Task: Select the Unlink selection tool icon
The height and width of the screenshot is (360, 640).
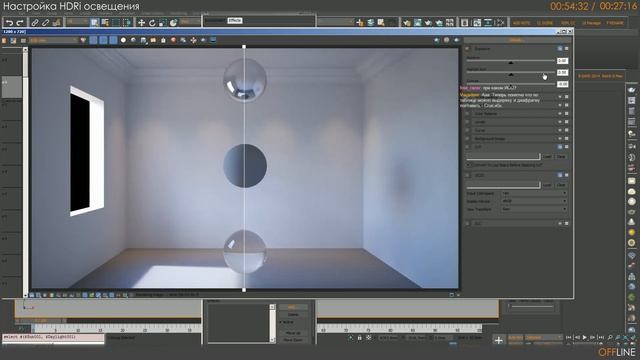Action: (46, 23)
